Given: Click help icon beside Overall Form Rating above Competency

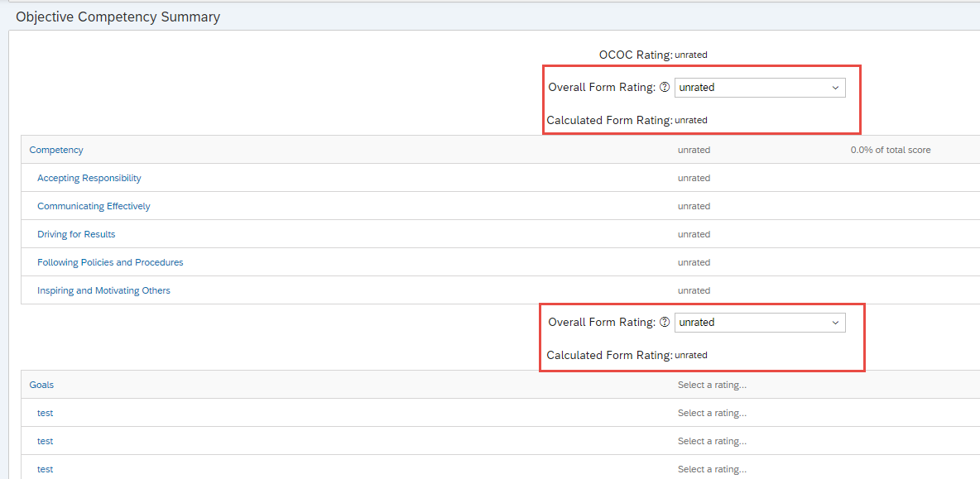Looking at the screenshot, I should coord(665,88).
